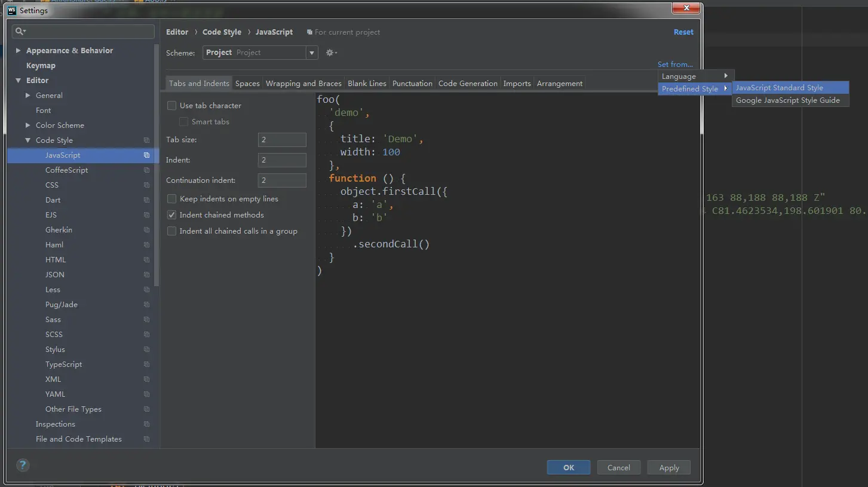Click the WebStorm logo in the title bar
This screenshot has height=487, width=868.
tap(12, 10)
